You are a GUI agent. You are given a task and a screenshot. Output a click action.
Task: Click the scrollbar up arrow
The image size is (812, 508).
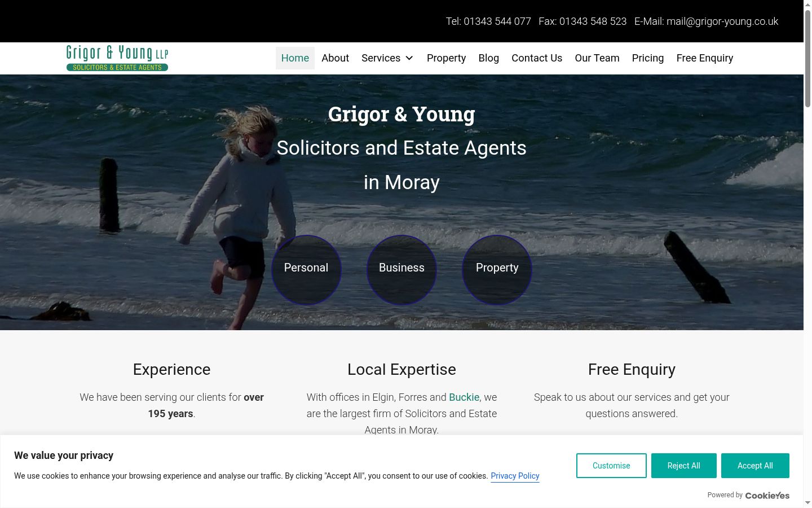[807, 5]
